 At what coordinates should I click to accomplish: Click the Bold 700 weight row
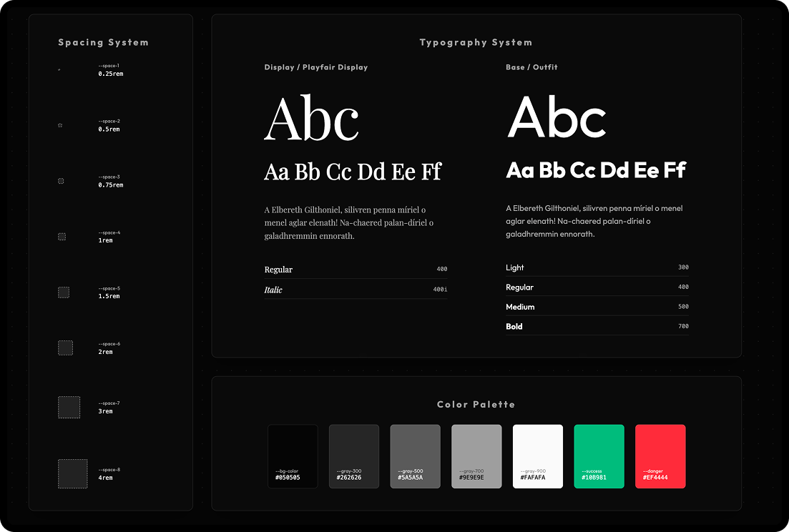[x=597, y=326]
